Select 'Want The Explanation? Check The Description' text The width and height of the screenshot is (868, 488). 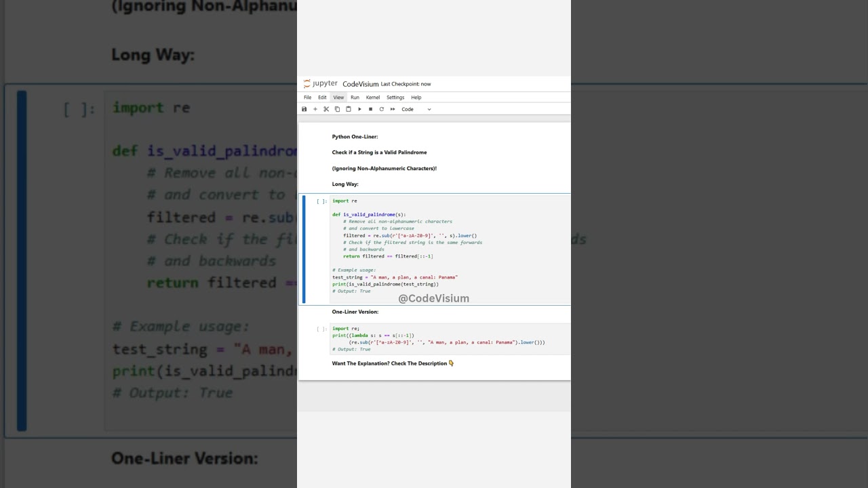pos(390,363)
